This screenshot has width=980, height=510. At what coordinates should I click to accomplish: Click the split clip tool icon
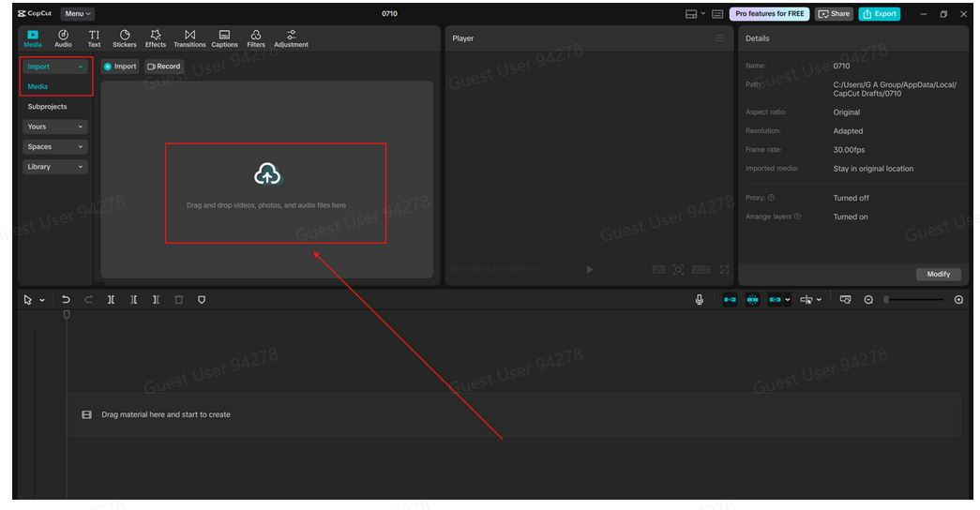point(112,300)
